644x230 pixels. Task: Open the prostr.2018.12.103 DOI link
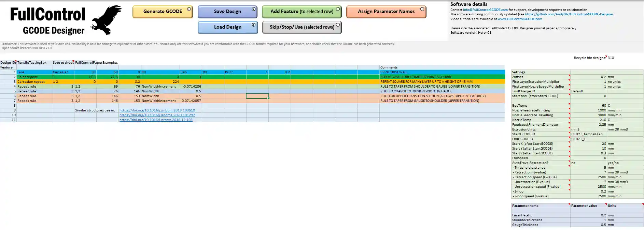pyautogui.click(x=156, y=120)
